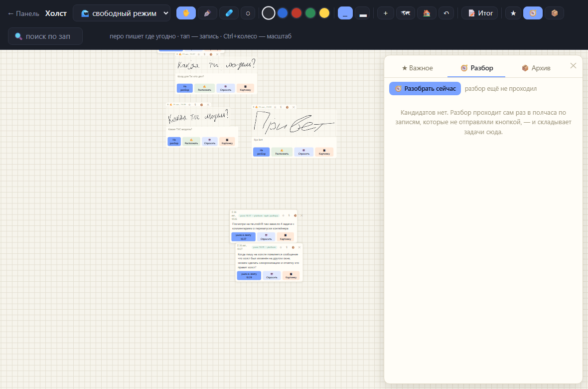Select the eraser tool
The height and width of the screenshot is (389, 588).
229,13
